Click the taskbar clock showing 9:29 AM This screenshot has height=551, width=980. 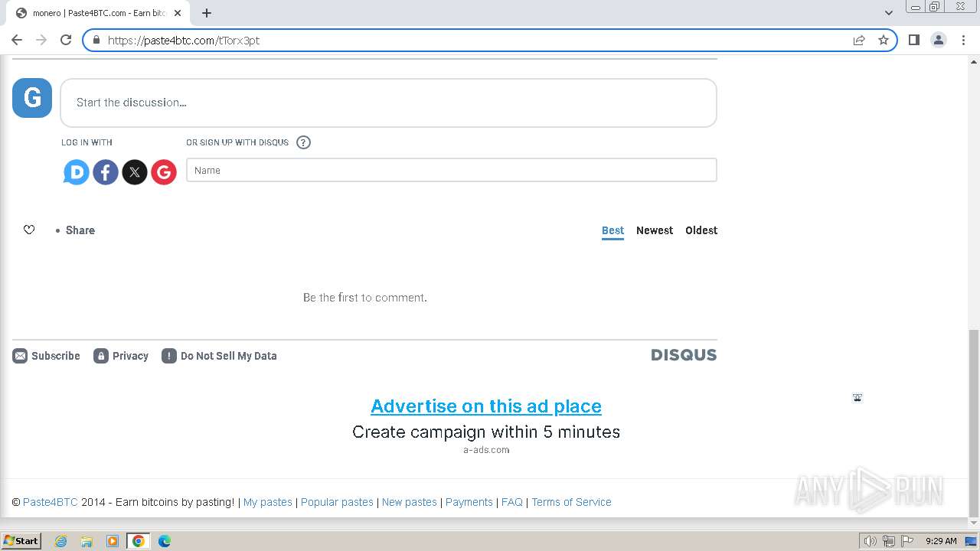pyautogui.click(x=941, y=541)
